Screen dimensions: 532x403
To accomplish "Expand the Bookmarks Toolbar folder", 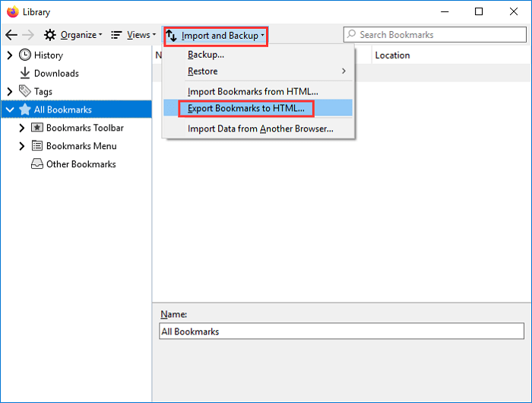I will click(22, 128).
